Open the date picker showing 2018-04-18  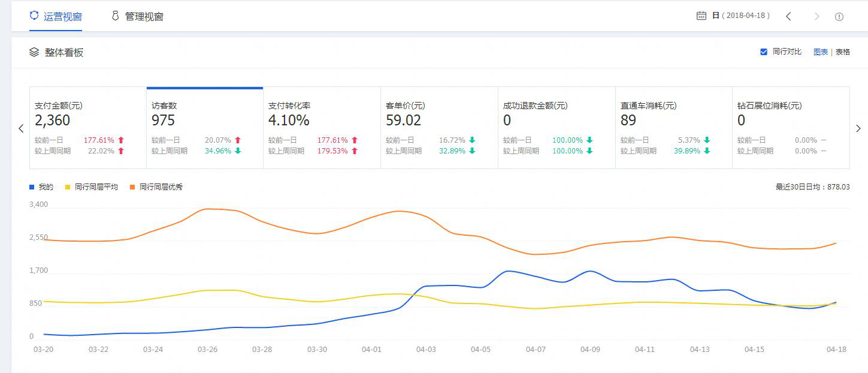(x=742, y=16)
